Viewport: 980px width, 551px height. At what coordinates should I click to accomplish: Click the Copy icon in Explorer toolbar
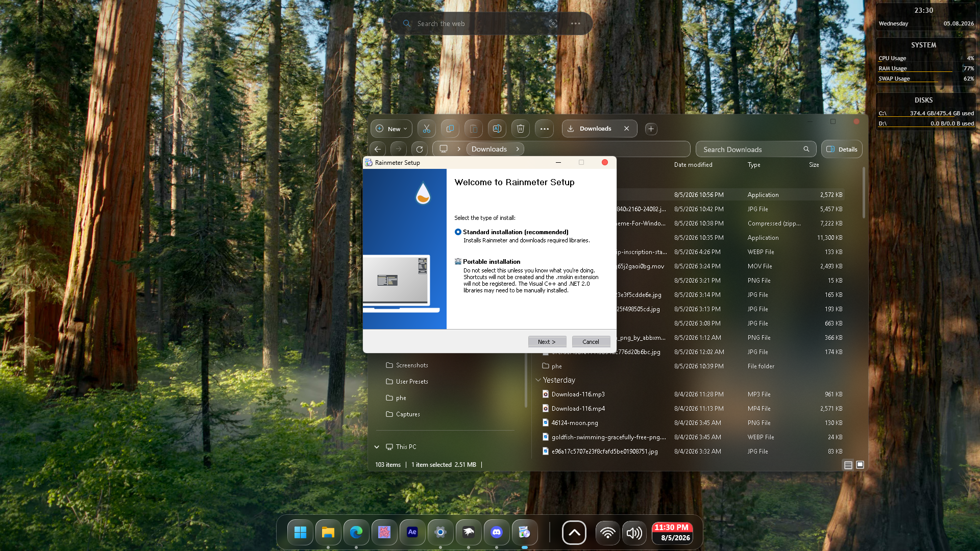[450, 129]
